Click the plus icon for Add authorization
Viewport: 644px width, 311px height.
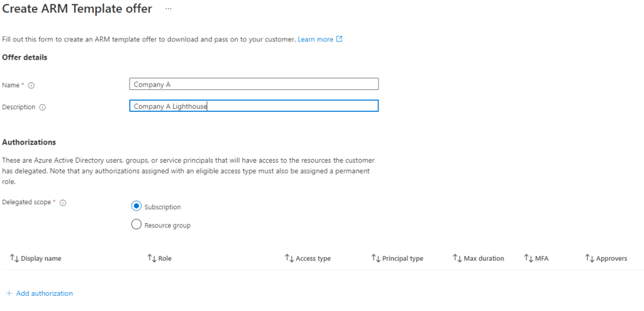pyautogui.click(x=9, y=293)
